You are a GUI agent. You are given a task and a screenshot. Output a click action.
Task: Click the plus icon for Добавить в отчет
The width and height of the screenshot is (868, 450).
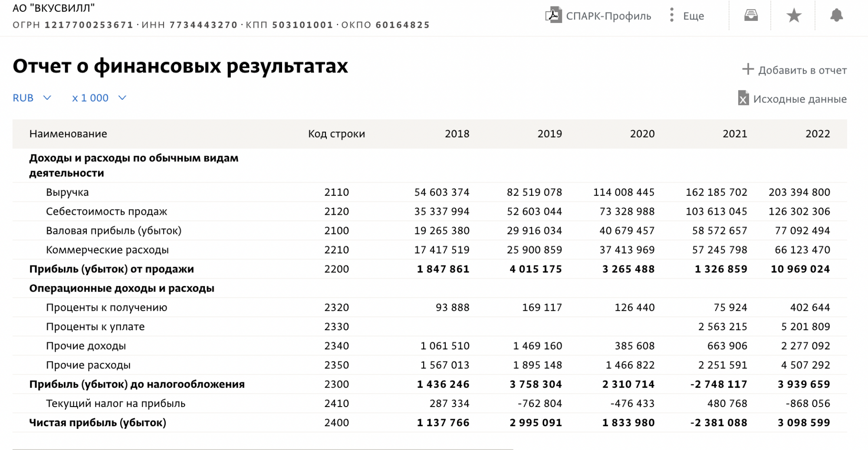pos(747,69)
